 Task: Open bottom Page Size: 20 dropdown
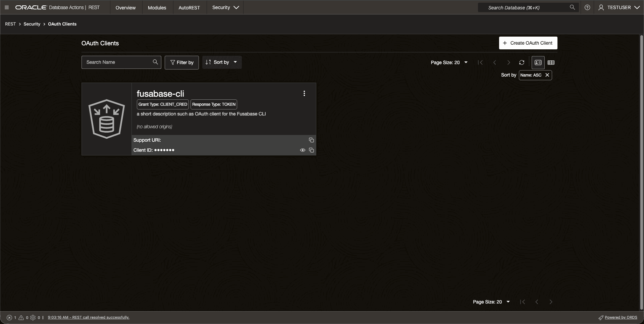pyautogui.click(x=491, y=302)
